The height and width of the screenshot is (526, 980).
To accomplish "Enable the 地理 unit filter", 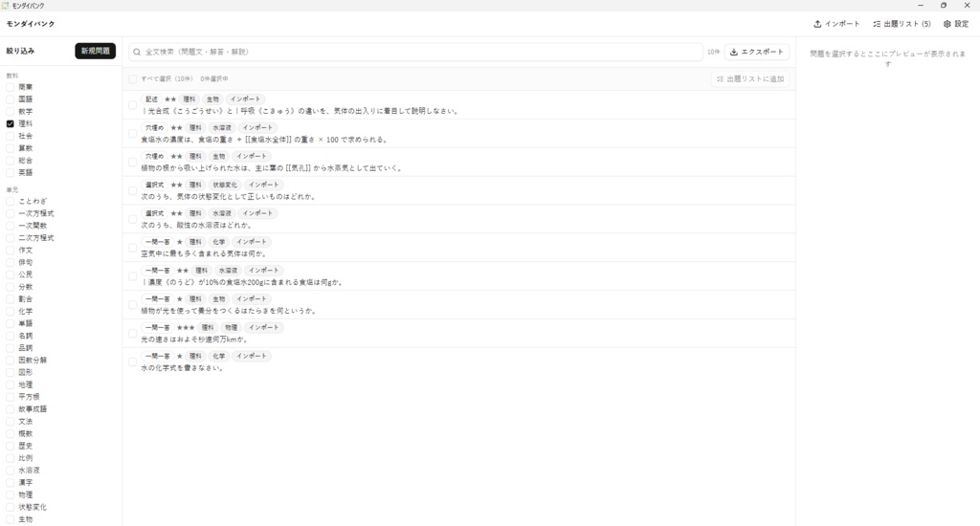I will [10, 384].
